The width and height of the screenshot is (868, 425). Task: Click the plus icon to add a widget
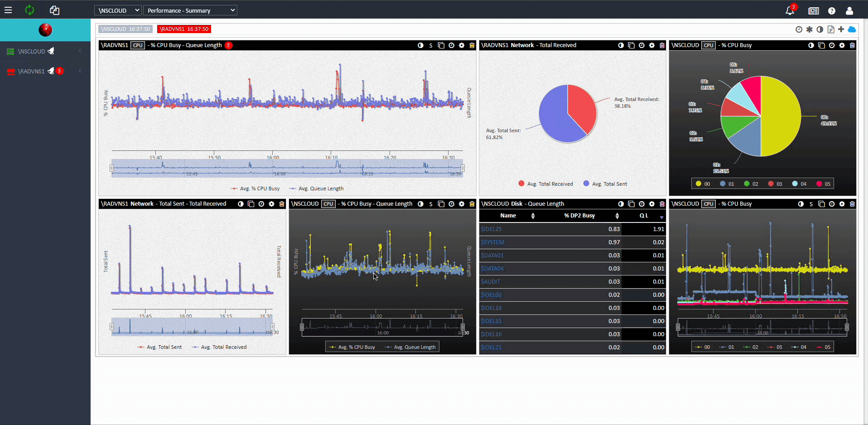coord(841,29)
